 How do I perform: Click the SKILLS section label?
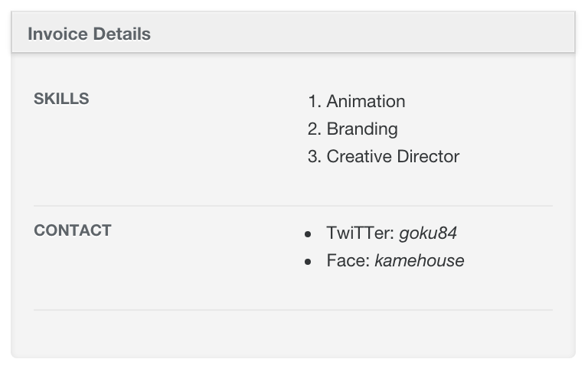(61, 99)
